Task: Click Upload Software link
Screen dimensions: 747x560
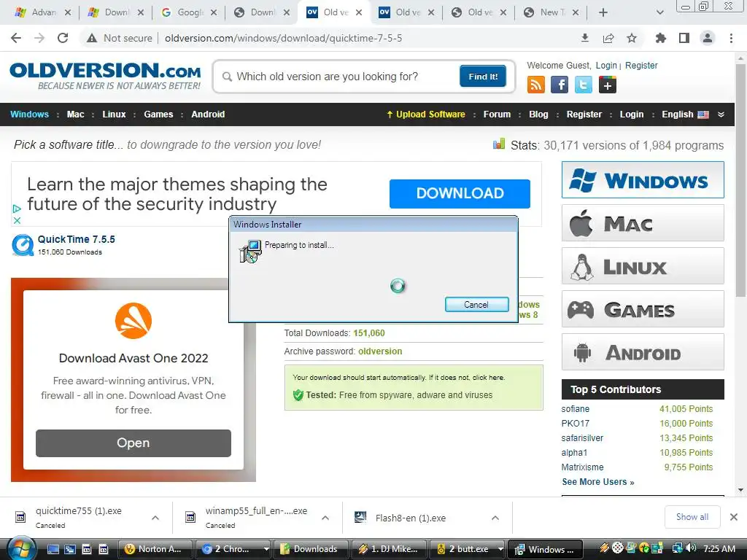Action: (425, 114)
